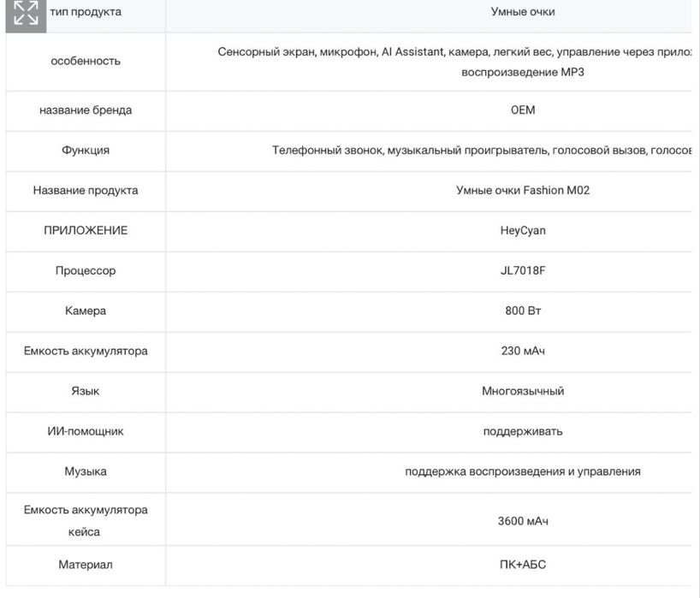Click the "Название продукта" label cell
This screenshot has height=598, width=700.
[86, 191]
